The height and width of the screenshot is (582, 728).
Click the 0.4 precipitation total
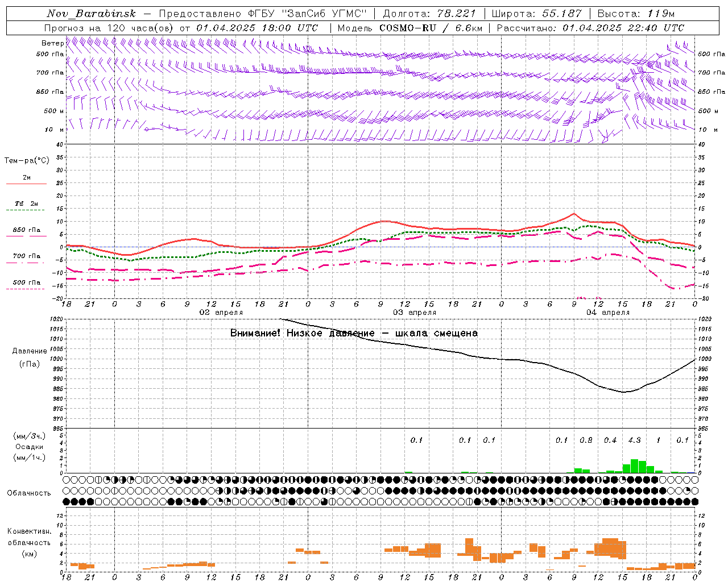point(610,440)
